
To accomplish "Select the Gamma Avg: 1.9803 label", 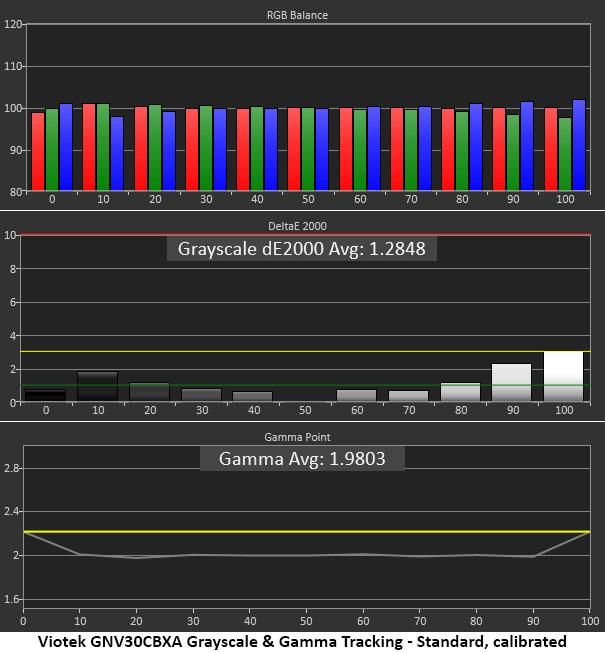I will pos(302,459).
